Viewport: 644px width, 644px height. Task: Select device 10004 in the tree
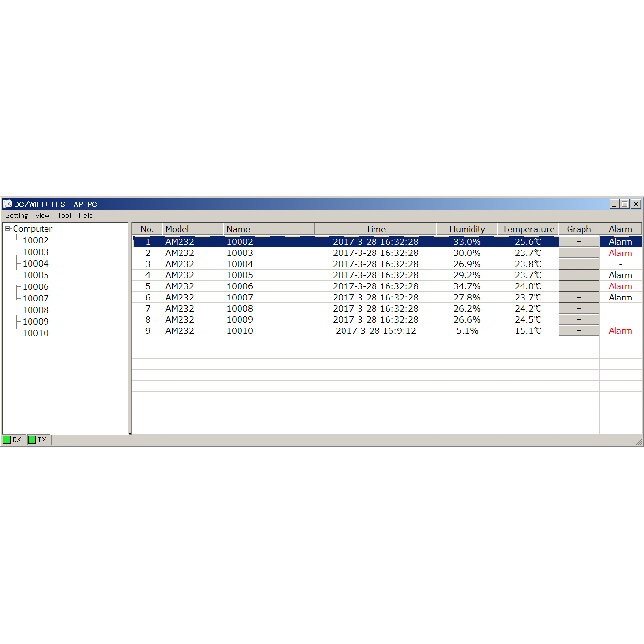point(36,264)
